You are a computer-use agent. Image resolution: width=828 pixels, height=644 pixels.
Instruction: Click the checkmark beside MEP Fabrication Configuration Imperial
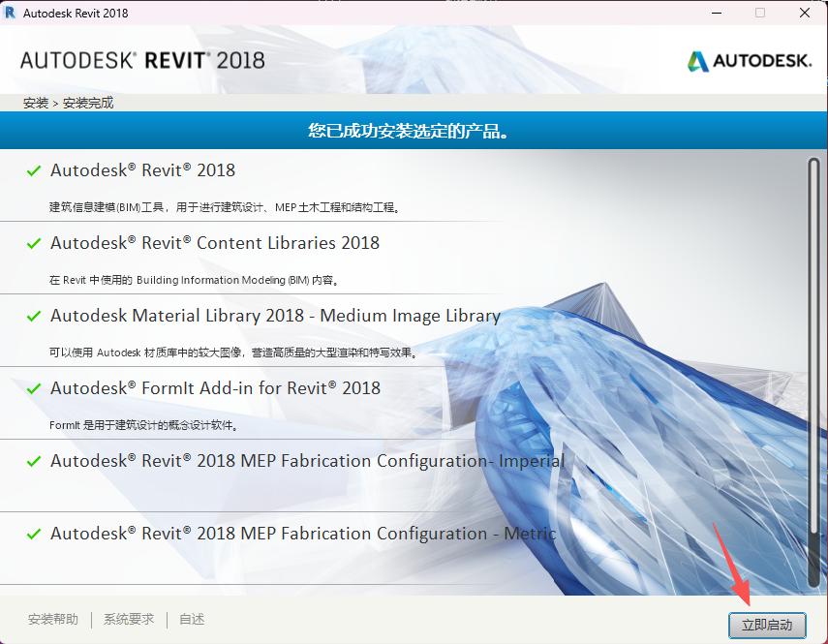pyautogui.click(x=34, y=461)
